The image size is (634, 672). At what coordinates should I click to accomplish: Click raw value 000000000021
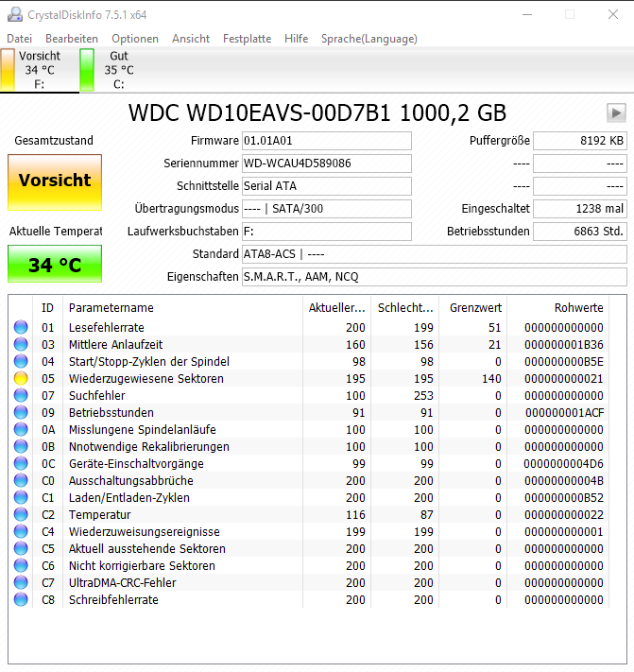click(564, 379)
